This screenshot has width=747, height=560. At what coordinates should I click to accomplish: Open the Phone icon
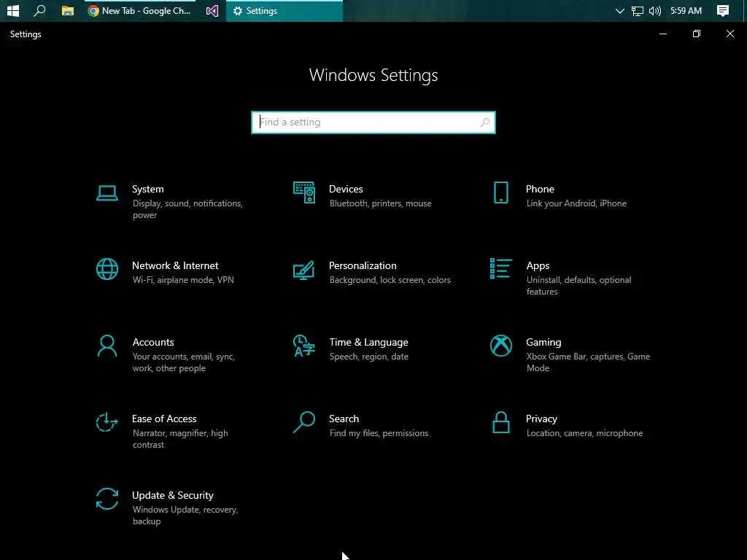pyautogui.click(x=500, y=192)
